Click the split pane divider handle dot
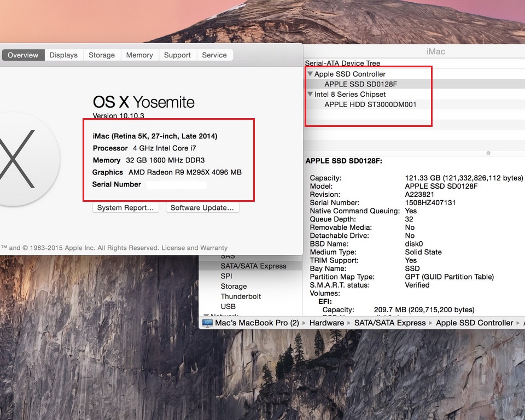Viewport: 525px width, 420px height. pyautogui.click(x=488, y=153)
